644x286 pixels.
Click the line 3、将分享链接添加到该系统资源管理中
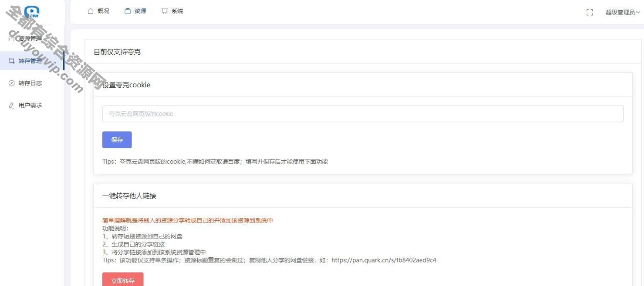pyautogui.click(x=154, y=252)
